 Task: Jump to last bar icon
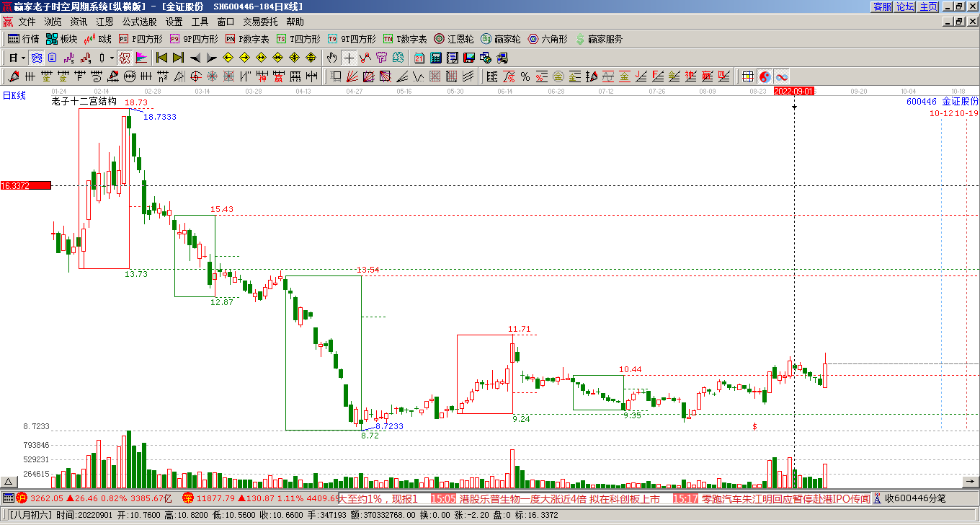(x=178, y=58)
